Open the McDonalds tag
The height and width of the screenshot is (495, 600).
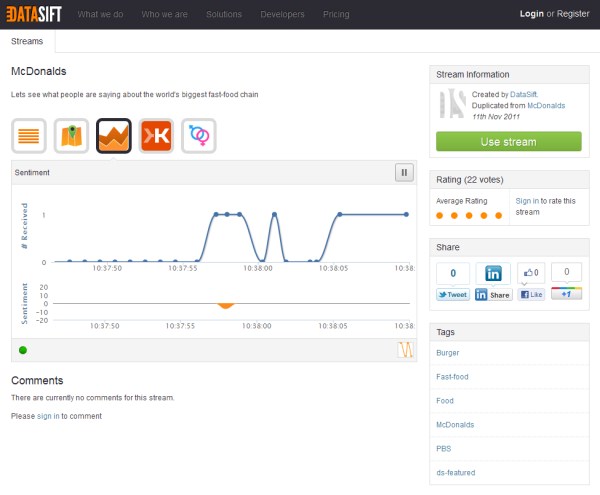click(455, 425)
